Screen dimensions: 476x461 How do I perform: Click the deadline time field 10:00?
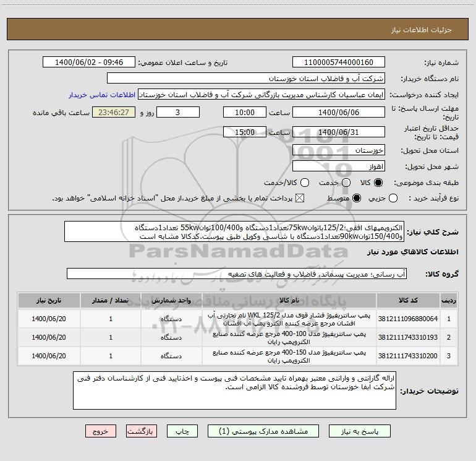(x=245, y=112)
